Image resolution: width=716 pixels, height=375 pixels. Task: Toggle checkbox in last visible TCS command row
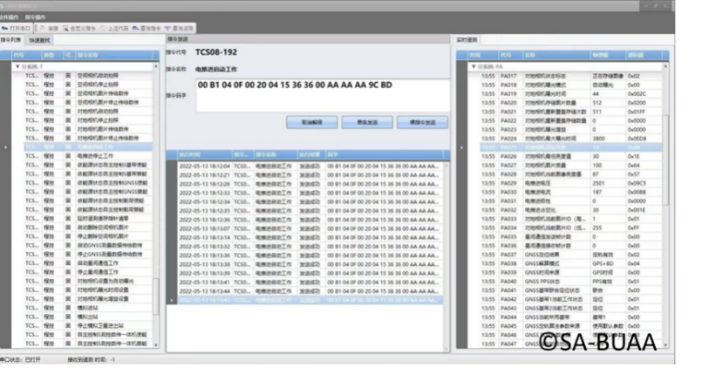click(x=68, y=343)
